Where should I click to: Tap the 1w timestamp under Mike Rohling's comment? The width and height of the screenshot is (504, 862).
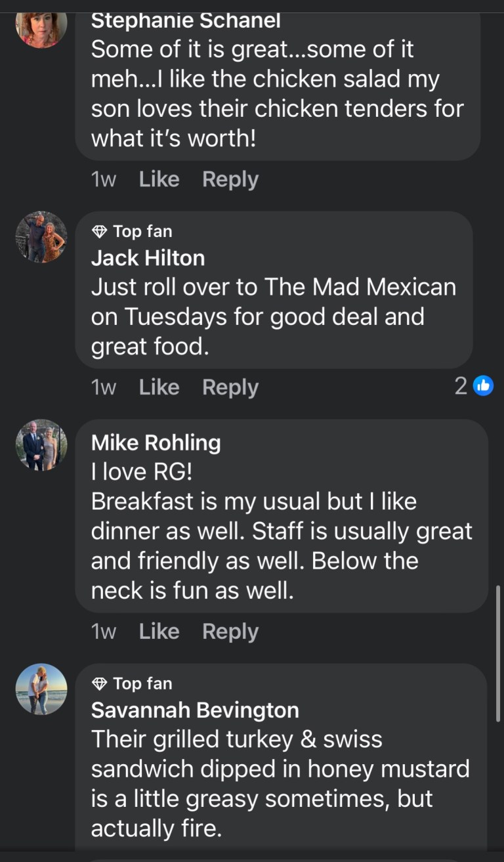[x=103, y=632]
